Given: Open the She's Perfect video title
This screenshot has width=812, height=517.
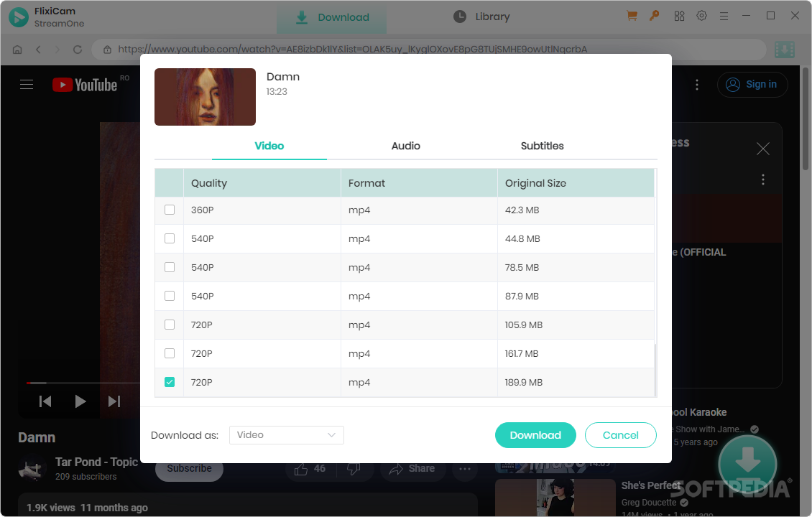Looking at the screenshot, I should tap(651, 485).
